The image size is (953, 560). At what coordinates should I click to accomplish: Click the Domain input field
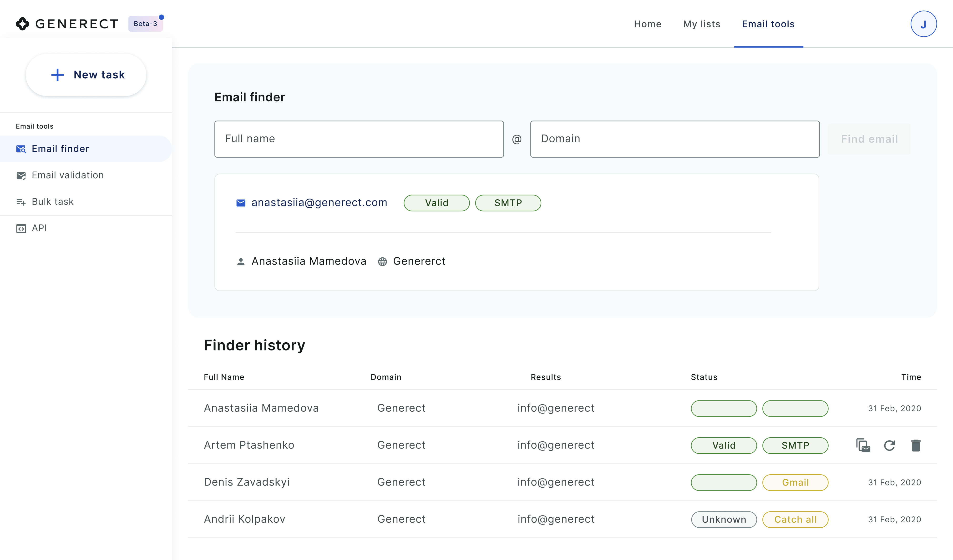675,139
